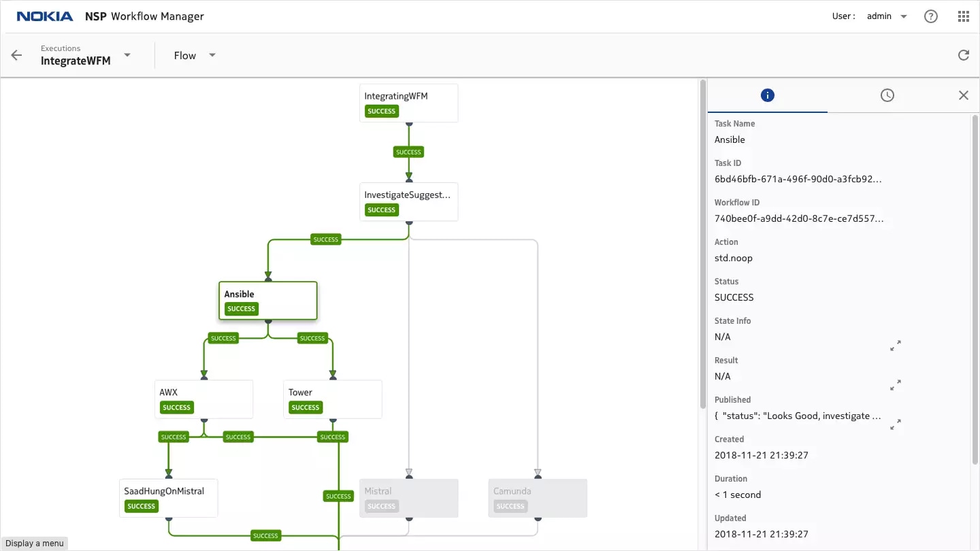Screen dimensions: 980x551
Task: Select the InvestigateSuggest... task node
Action: (x=408, y=202)
